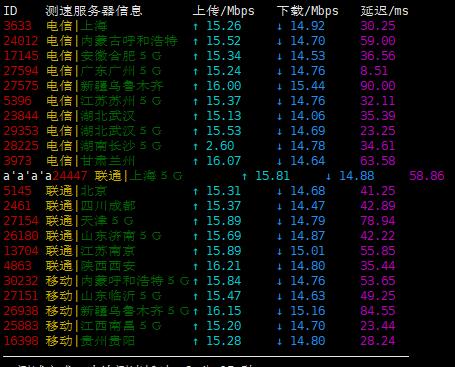Select the 延迟/ms column header
Viewport: 455px width, 367px height.
(384, 11)
